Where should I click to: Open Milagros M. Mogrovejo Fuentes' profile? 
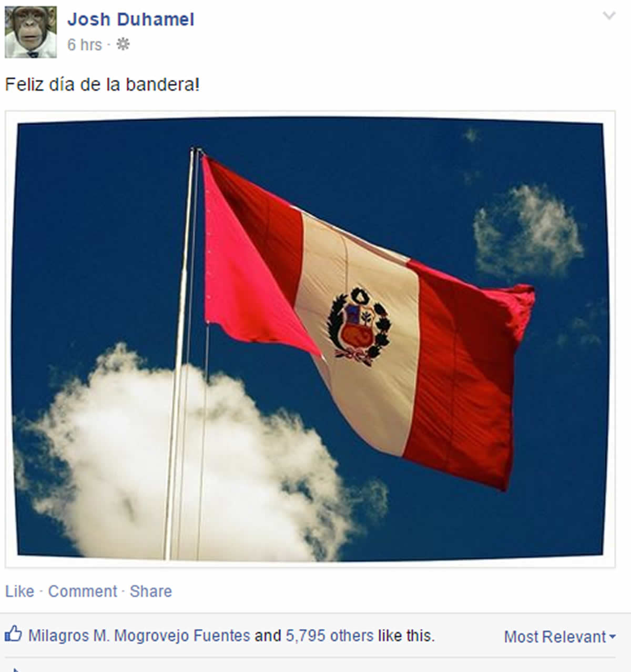(139, 636)
